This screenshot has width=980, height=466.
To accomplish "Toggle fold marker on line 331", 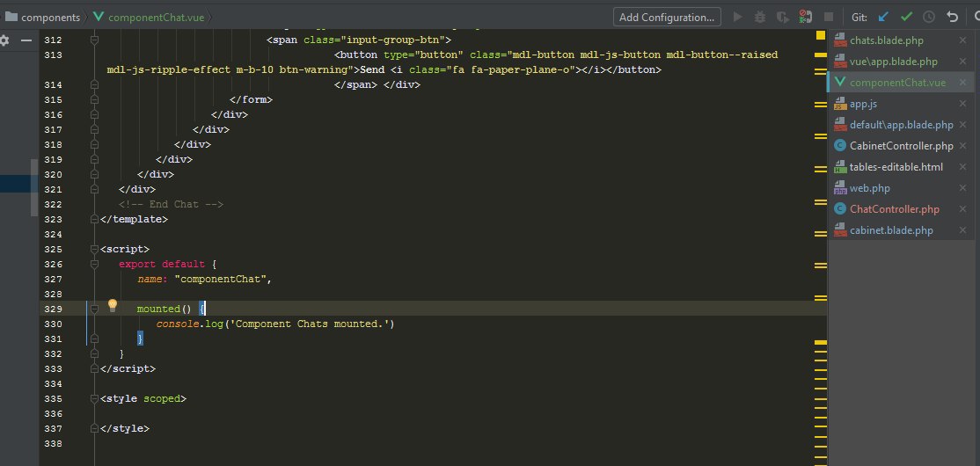I will click(94, 339).
